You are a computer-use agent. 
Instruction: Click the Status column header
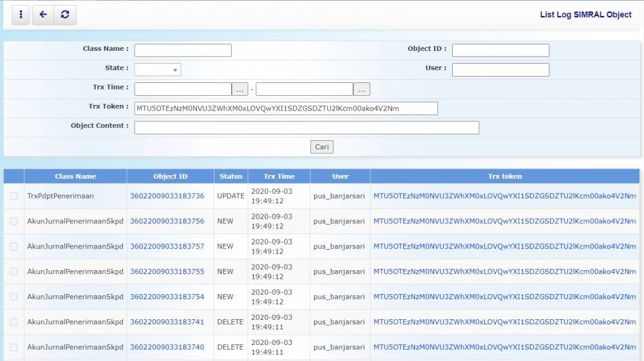coord(231,176)
